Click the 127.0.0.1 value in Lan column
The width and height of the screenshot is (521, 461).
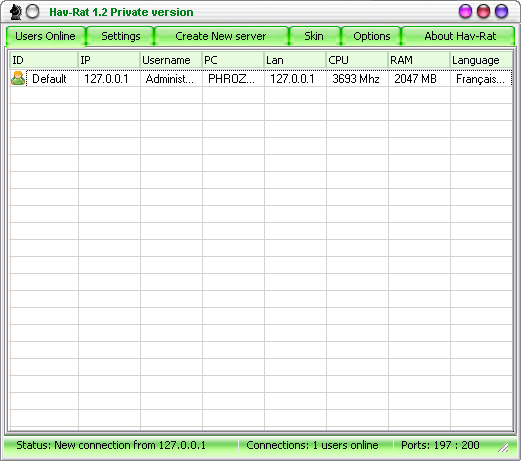[292, 79]
